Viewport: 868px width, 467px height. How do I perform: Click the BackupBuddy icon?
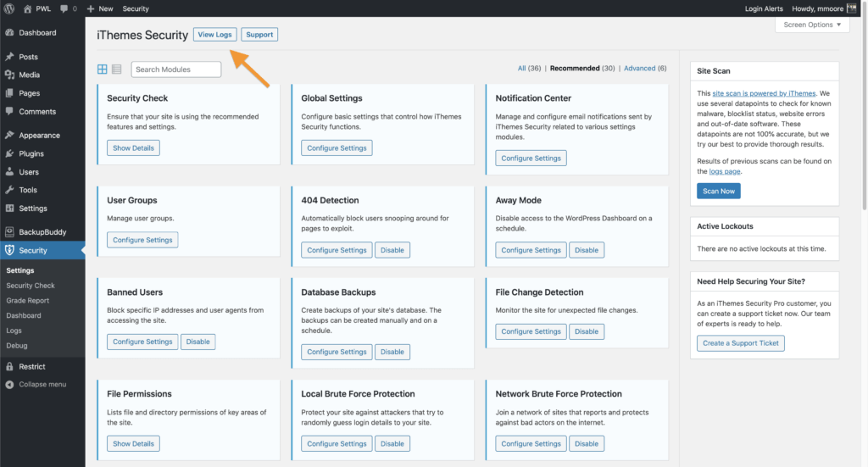coord(9,232)
